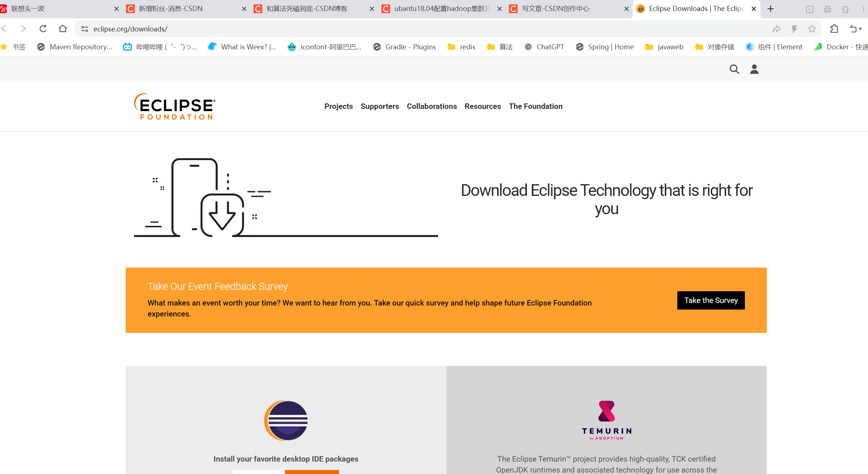Viewport: 868px width, 474px height.
Task: Expand The Foundation menu item
Action: click(x=535, y=106)
